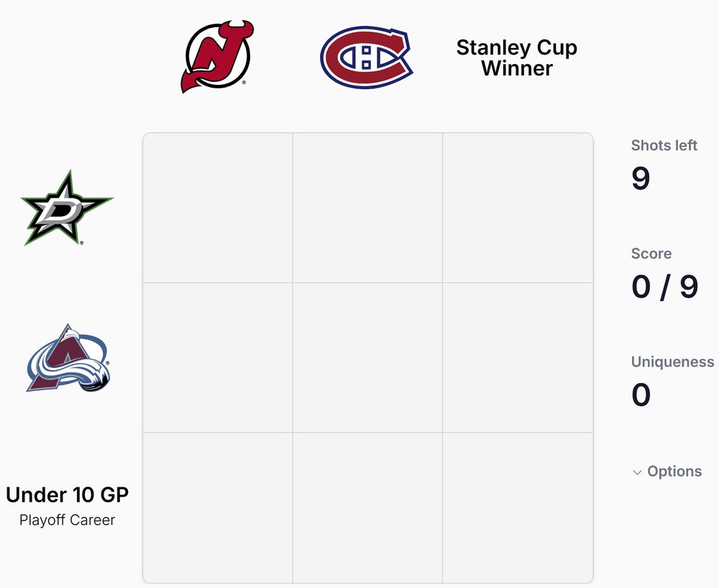719x588 pixels.
Task: Click the Uniqueness score value
Action: tap(641, 395)
